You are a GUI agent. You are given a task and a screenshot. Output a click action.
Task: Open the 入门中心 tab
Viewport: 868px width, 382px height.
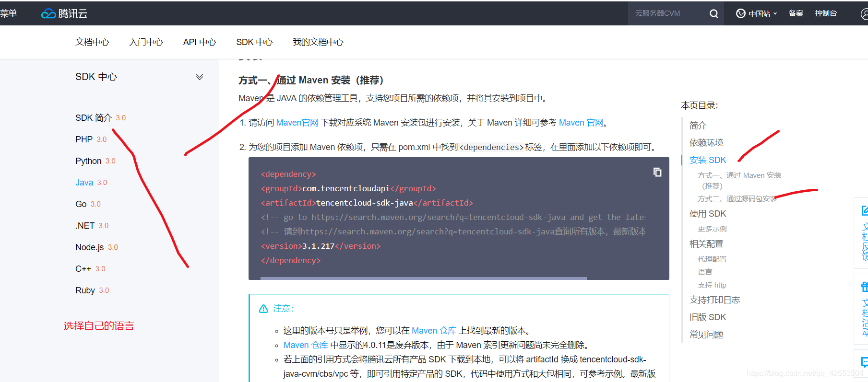point(146,42)
